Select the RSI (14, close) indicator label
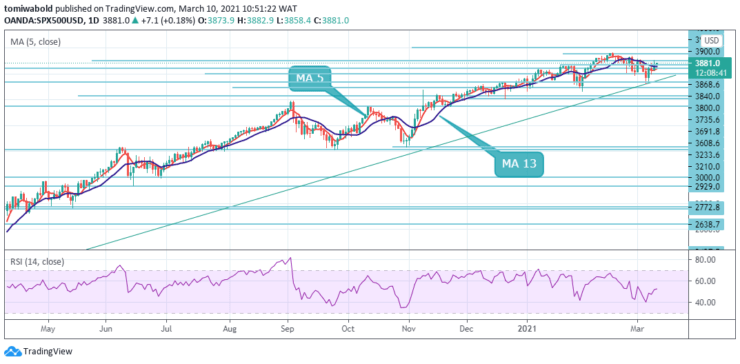Viewport: 740px width, 364px height. (38, 261)
